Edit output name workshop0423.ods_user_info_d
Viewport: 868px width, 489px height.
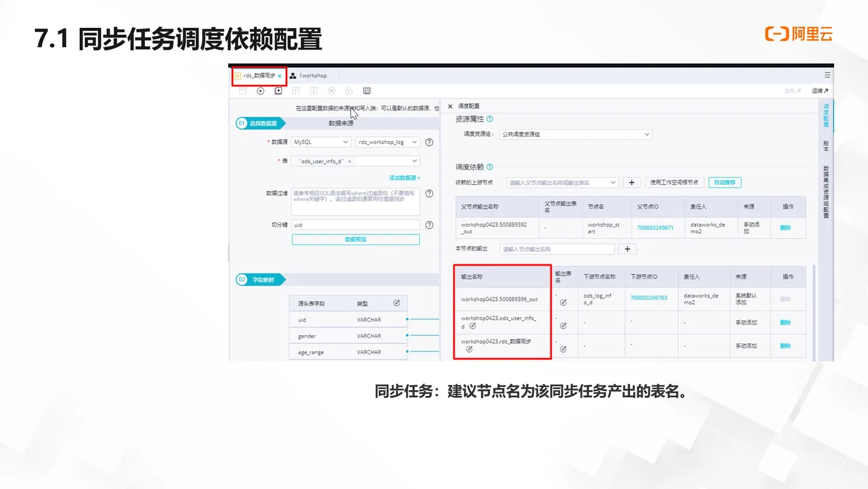[x=473, y=326]
